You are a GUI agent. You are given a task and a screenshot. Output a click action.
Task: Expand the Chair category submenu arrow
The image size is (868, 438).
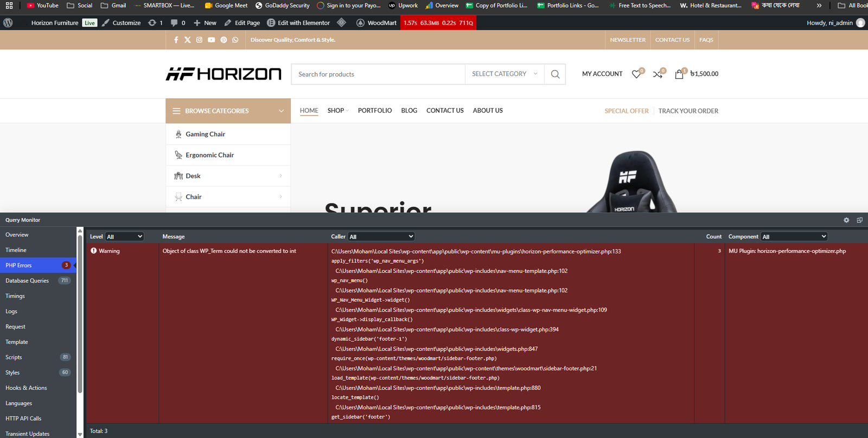pyautogui.click(x=280, y=196)
